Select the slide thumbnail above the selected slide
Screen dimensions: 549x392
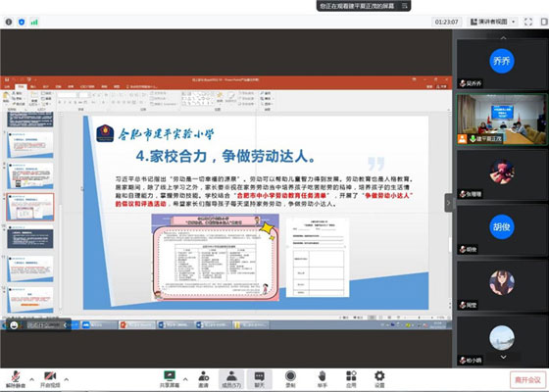30,175
